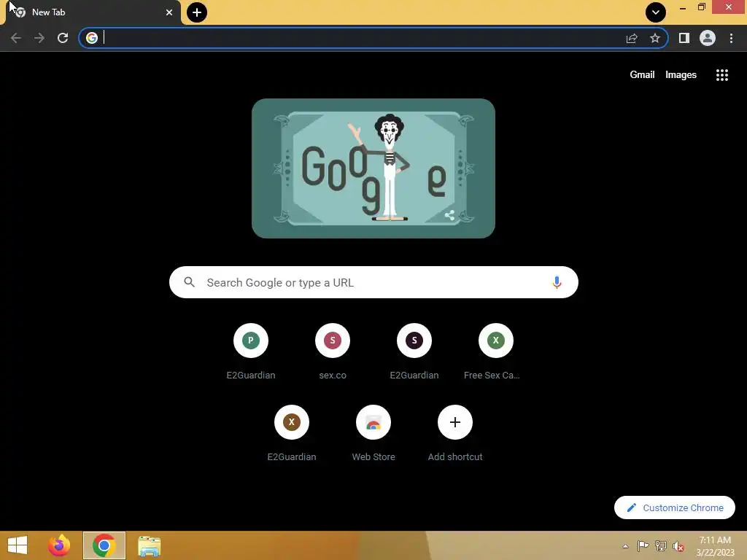747x560 pixels.
Task: Open the Chrome three-dot menu
Action: point(731,38)
